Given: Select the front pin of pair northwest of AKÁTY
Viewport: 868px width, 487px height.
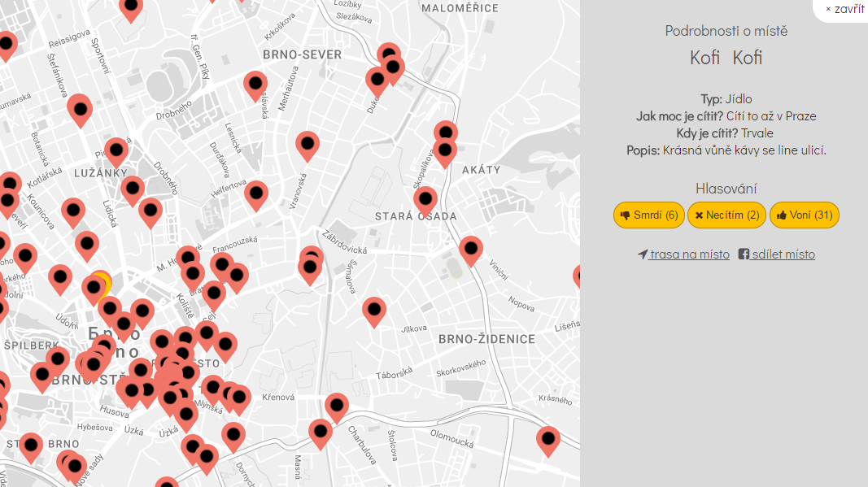Looking at the screenshot, I should point(444,153).
